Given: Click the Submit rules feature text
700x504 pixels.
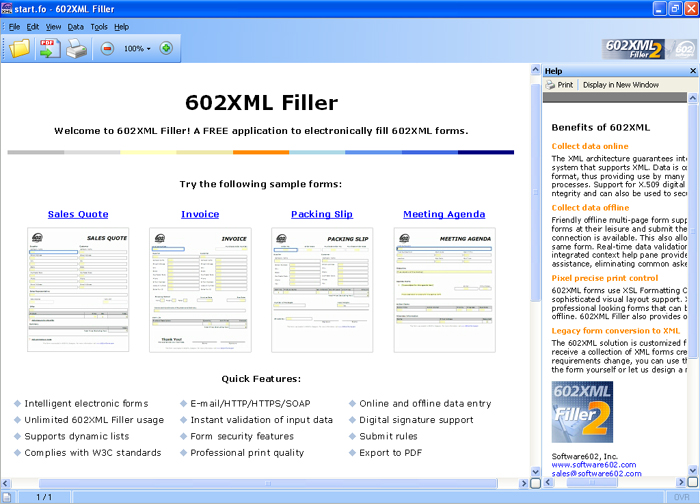Looking at the screenshot, I should coord(388,436).
